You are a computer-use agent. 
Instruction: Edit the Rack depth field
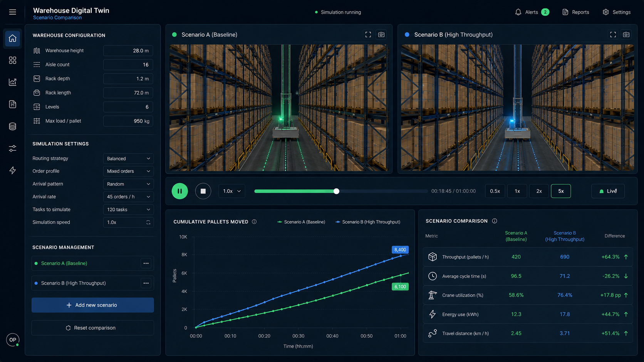[x=128, y=78]
